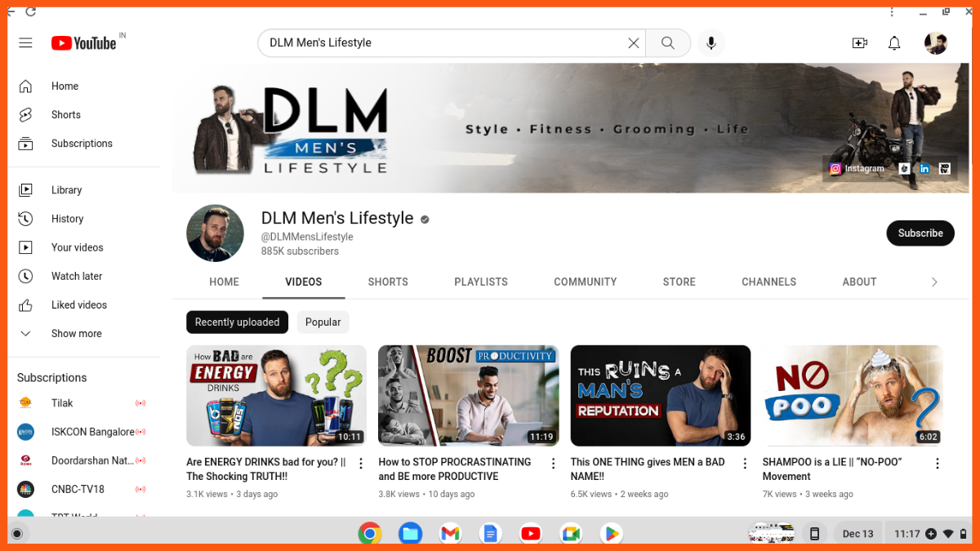
Task: Switch to the PLAYLISTS tab
Action: pos(481,282)
